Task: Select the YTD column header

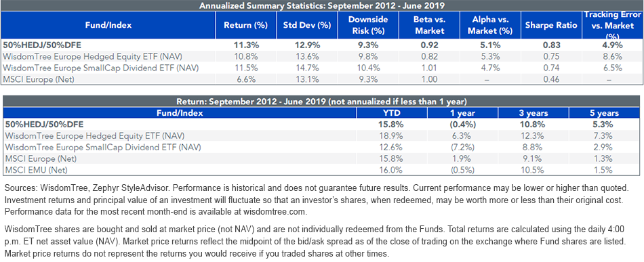Action: point(391,113)
